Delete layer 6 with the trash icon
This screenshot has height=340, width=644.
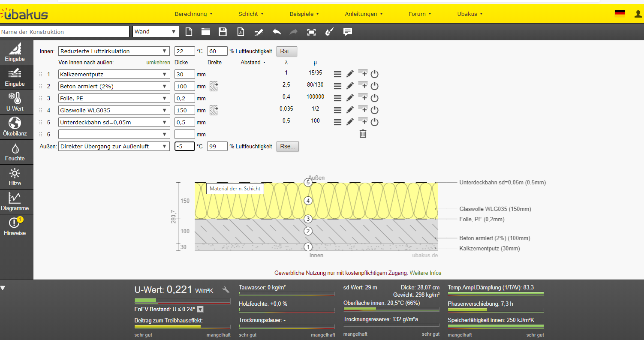[x=363, y=134]
